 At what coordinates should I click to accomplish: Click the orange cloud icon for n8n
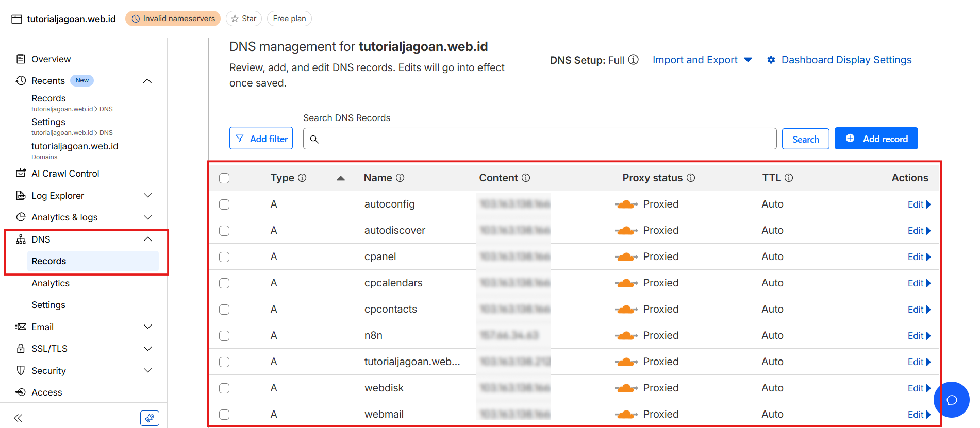click(626, 336)
